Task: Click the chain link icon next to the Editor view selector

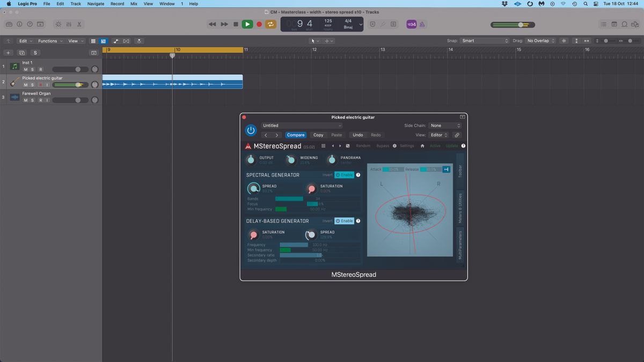Action: [457, 135]
